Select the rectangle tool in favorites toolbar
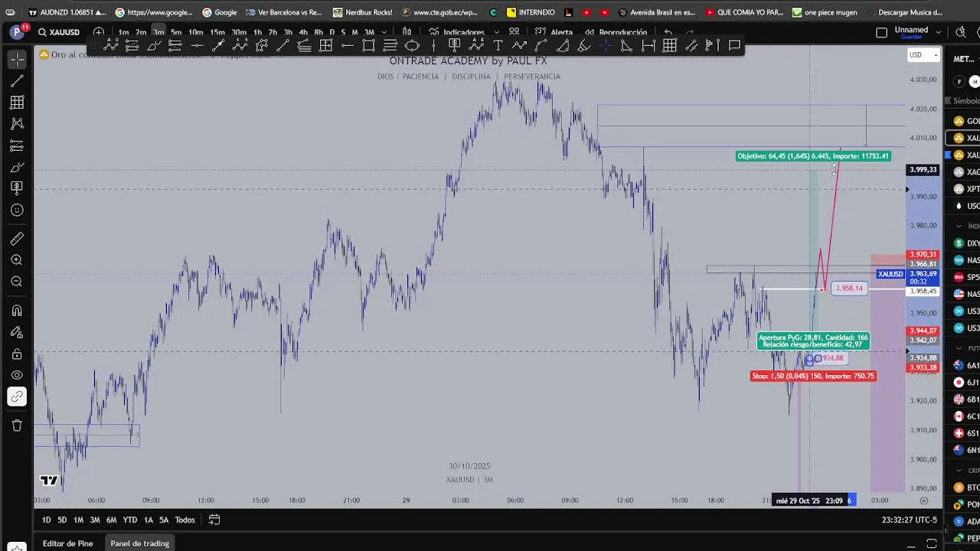The height and width of the screenshot is (551, 980). click(x=369, y=46)
